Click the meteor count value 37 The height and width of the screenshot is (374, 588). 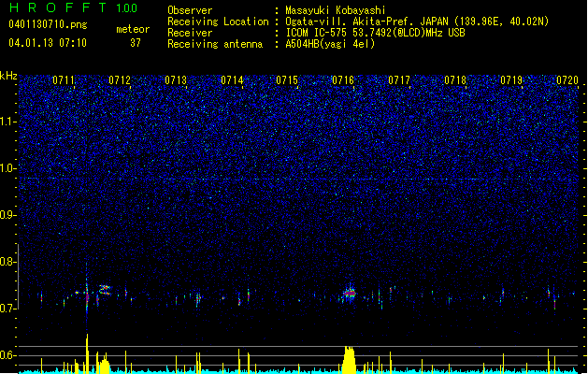click(x=136, y=43)
